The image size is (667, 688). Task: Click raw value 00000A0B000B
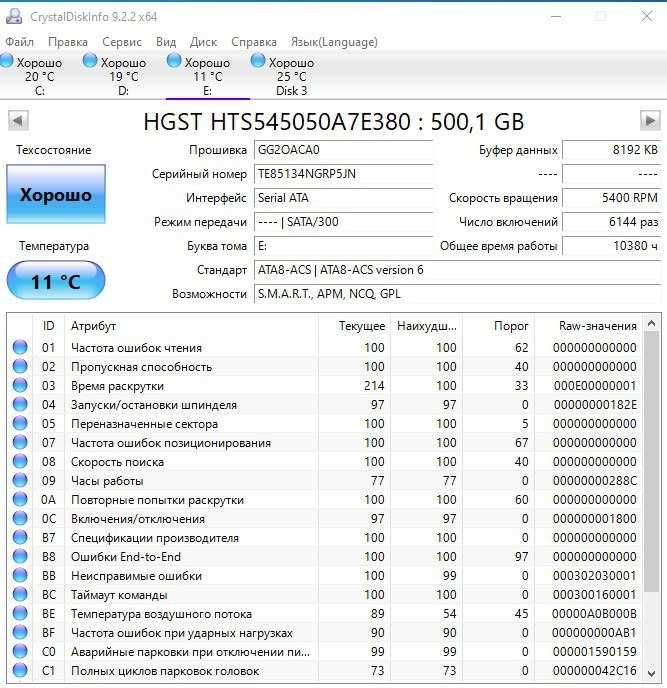[594, 614]
